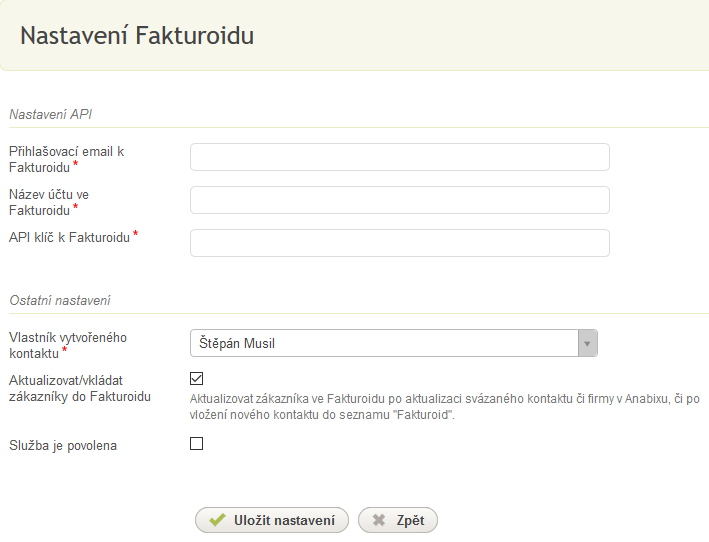The image size is (709, 542).
Task: Click the gray X icon beside Zpět
Action: coord(379,520)
